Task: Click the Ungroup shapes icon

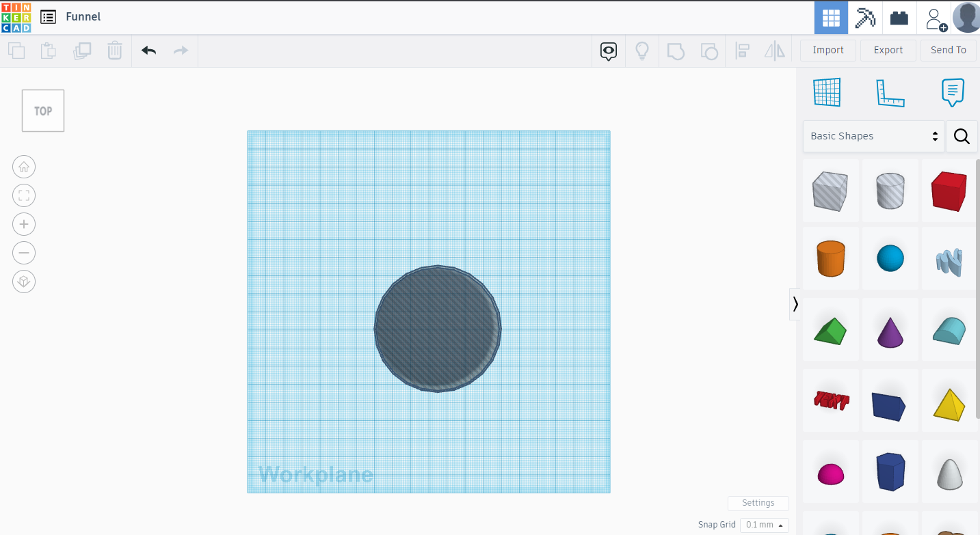Action: pos(709,51)
